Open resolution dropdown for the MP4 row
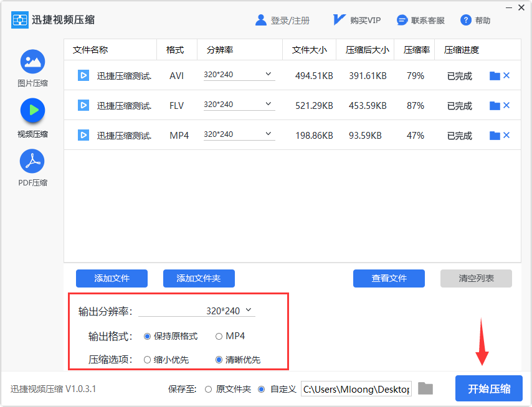The image size is (532, 407). (x=239, y=134)
